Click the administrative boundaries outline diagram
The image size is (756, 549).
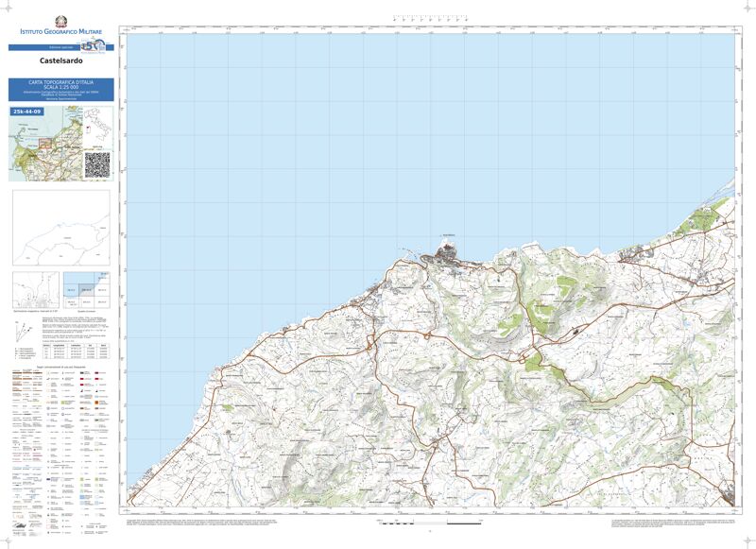pos(60,228)
